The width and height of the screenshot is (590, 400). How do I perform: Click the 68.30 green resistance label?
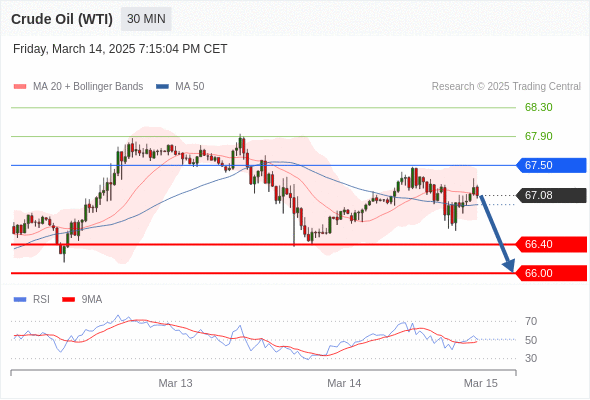pos(539,107)
